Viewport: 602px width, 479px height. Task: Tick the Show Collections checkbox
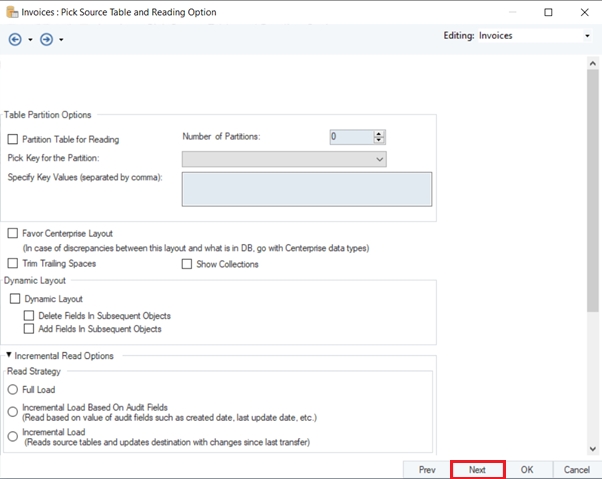coord(187,264)
